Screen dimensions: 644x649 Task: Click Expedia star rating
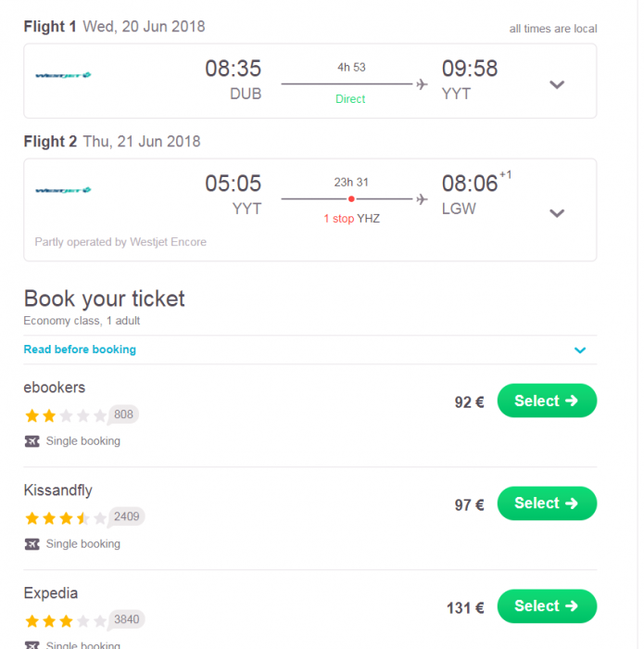pyautogui.click(x=66, y=621)
